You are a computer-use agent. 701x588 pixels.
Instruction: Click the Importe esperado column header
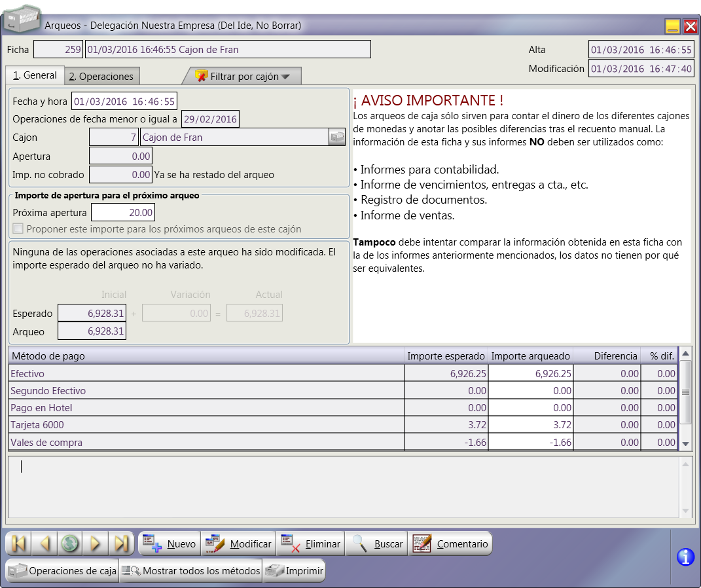pos(446,356)
